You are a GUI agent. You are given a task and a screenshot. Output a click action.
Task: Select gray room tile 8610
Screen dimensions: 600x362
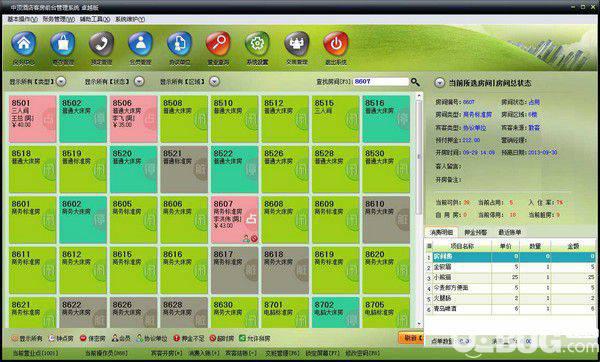(x=386, y=220)
